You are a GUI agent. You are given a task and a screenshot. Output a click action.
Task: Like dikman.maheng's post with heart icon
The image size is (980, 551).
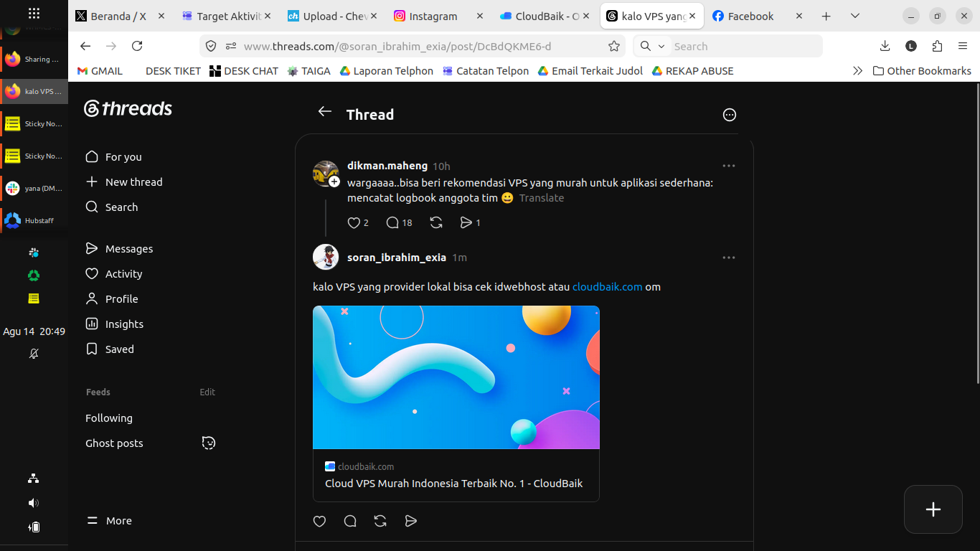pos(354,223)
